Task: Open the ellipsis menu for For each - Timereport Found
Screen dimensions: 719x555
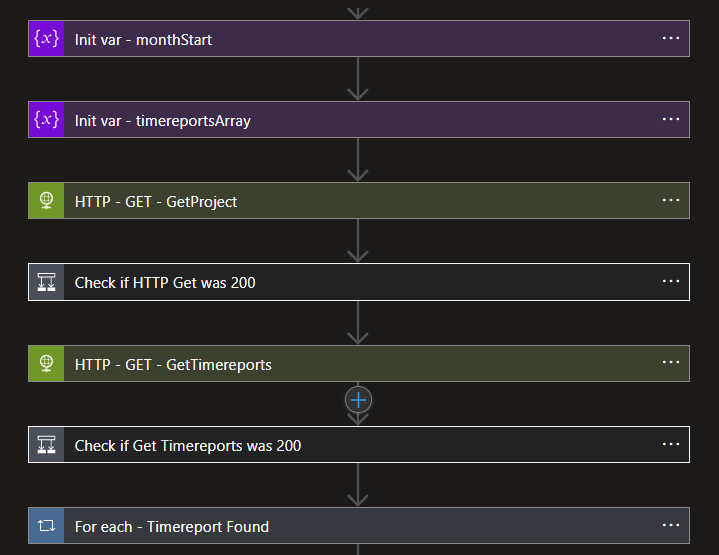Action: [671, 525]
